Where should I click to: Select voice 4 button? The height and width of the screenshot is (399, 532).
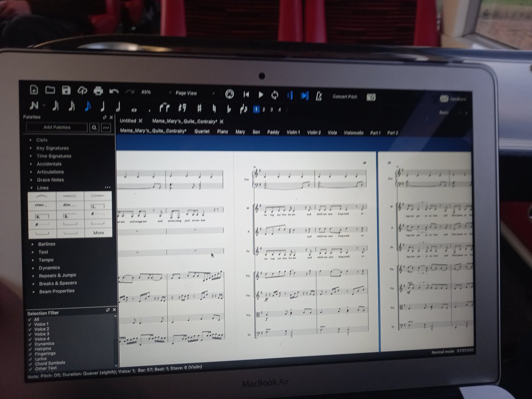[x=279, y=110]
